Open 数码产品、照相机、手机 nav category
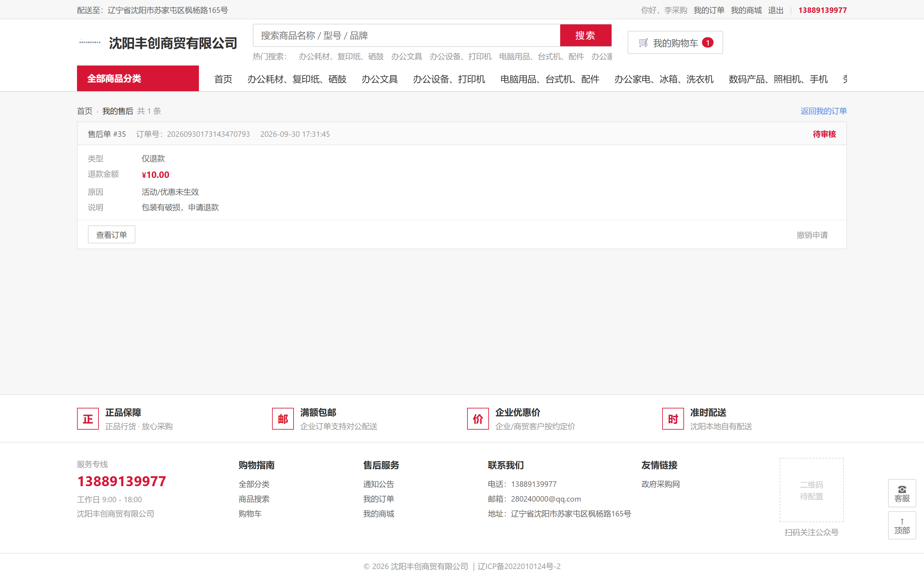Viewport: 924px width, 578px height. [x=778, y=79]
